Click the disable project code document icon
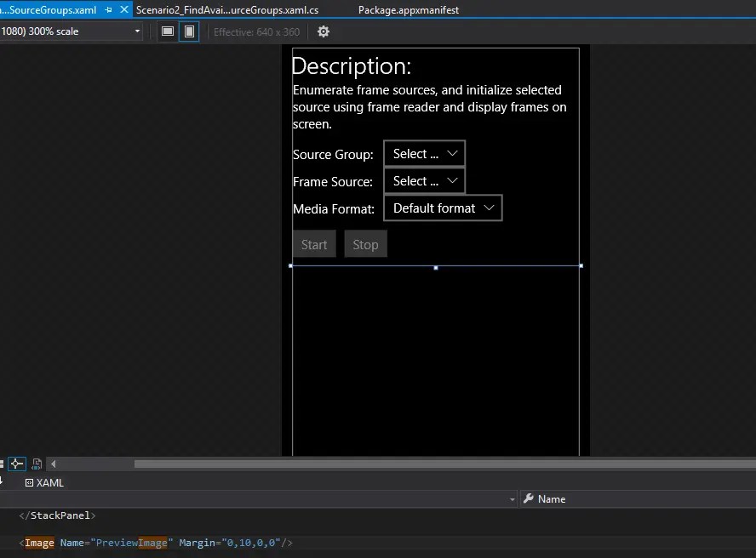The height and width of the screenshot is (558, 756). 37,464
